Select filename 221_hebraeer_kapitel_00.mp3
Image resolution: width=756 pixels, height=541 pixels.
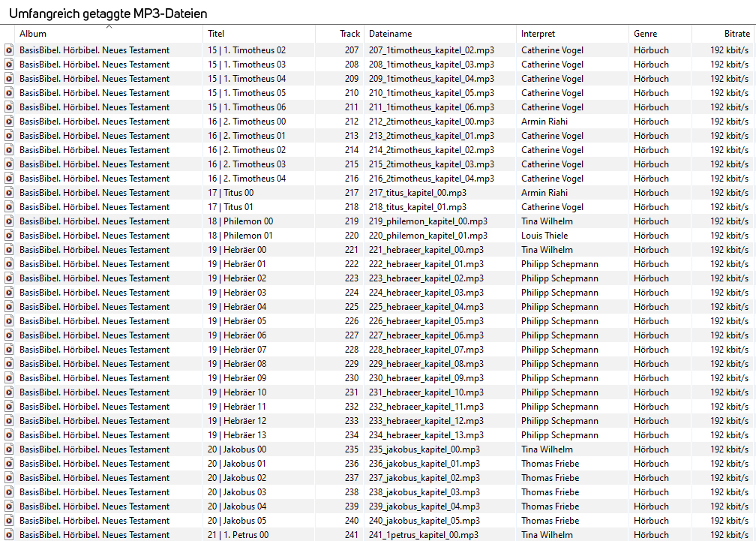(x=426, y=250)
